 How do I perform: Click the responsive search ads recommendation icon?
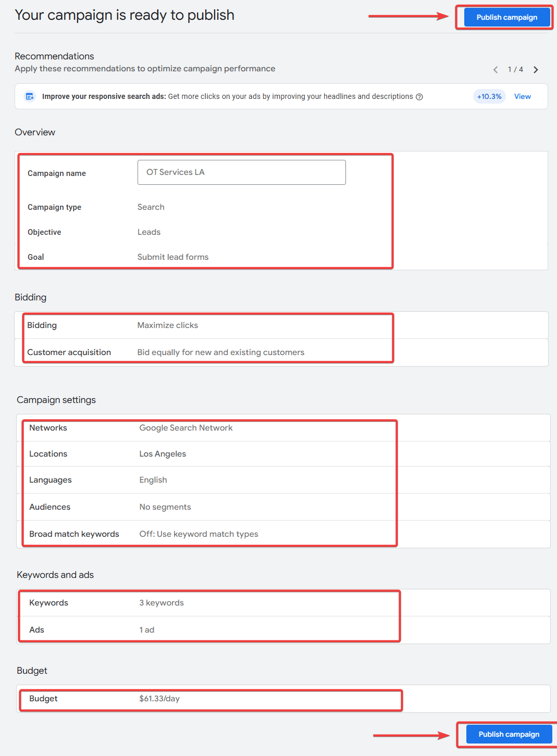click(30, 96)
